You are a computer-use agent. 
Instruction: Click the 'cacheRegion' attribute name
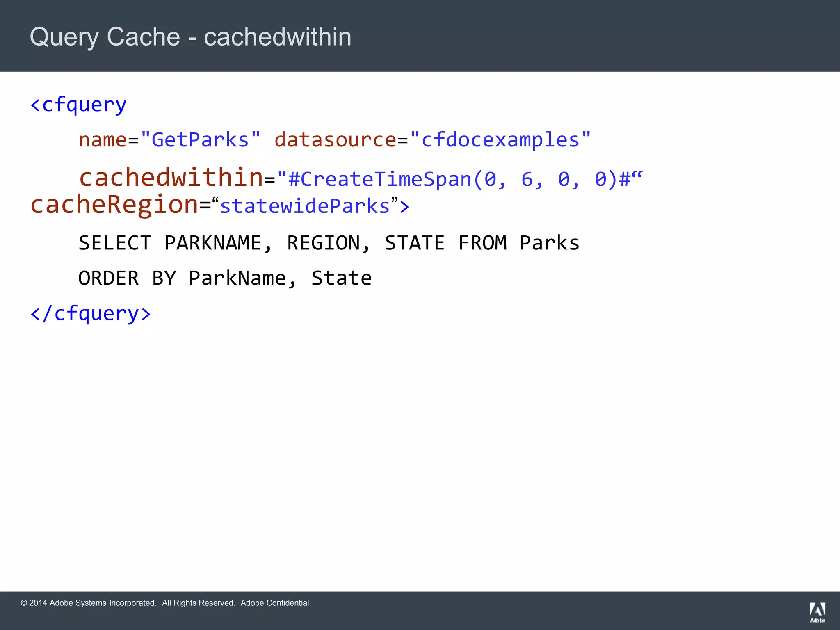pos(114,205)
